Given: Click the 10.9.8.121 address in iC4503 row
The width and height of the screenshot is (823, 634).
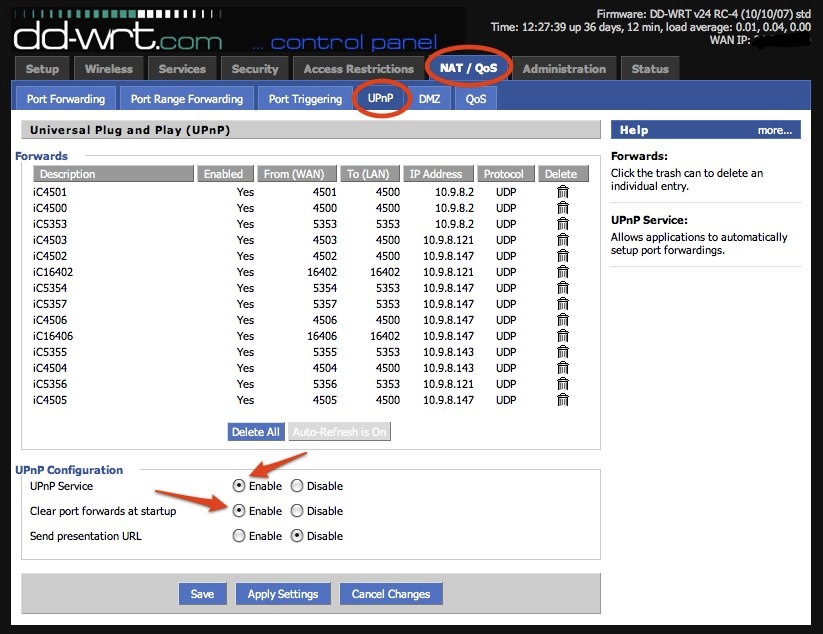Looking at the screenshot, I should (448, 240).
